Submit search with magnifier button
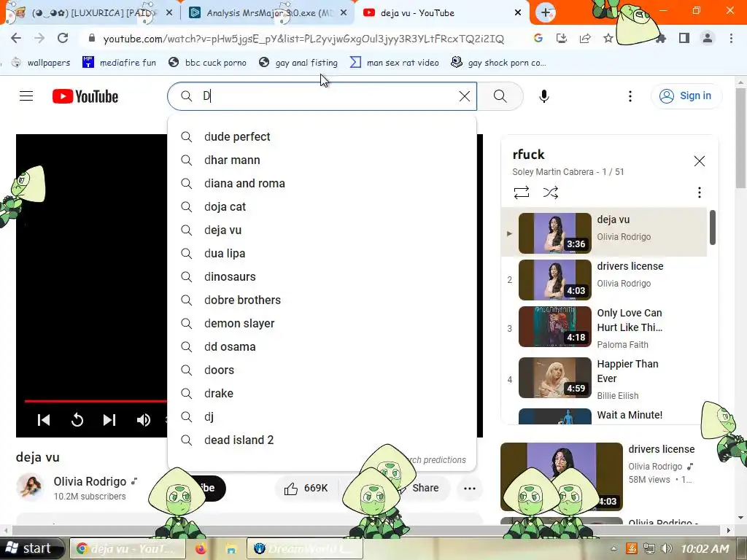This screenshot has width=747, height=560. (x=500, y=96)
